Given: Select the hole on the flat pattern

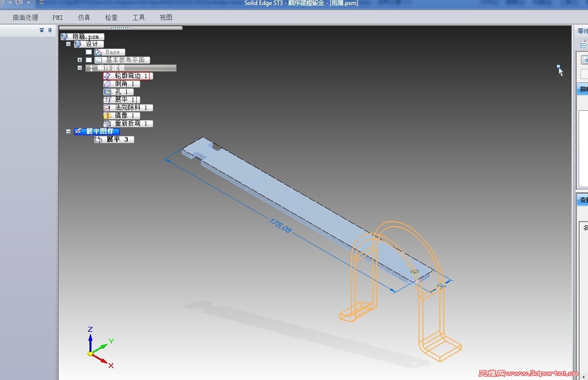Looking at the screenshot, I should pyautogui.click(x=415, y=271).
